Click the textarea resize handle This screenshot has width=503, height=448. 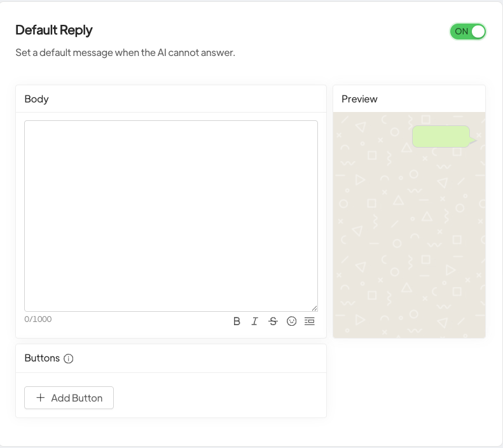coord(314,308)
